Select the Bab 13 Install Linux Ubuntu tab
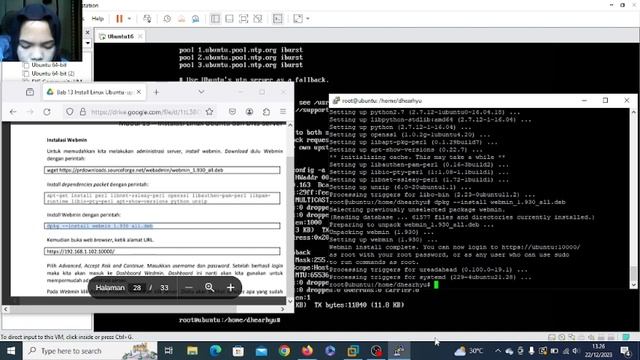The image size is (640, 360). click(x=94, y=92)
